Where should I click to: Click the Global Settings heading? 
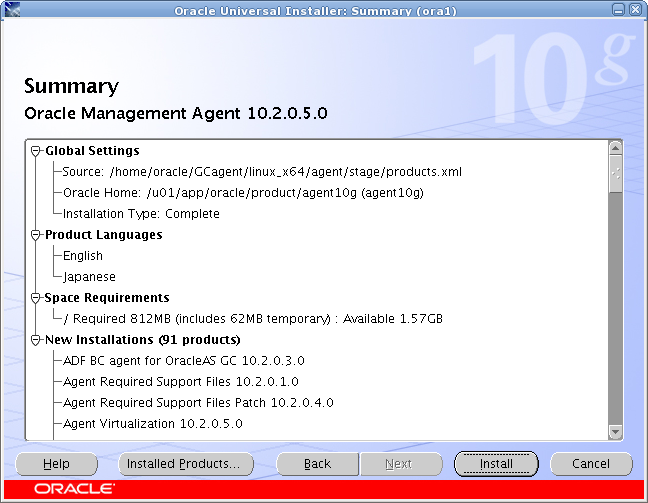(92, 151)
